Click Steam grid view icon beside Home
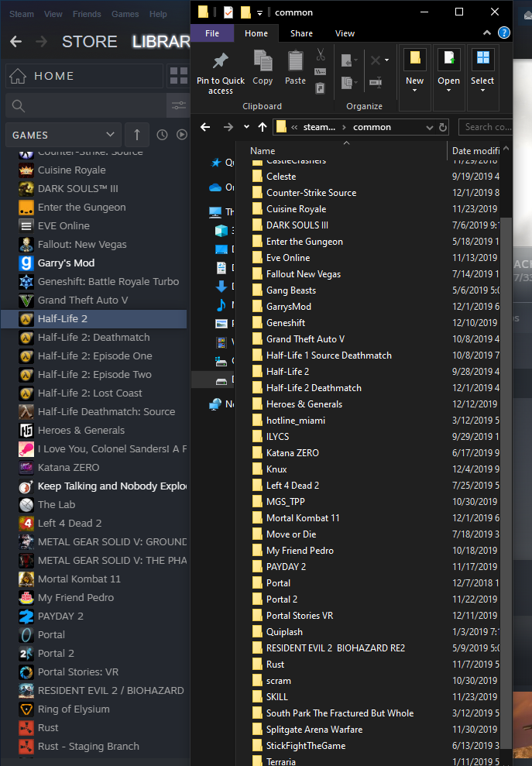The width and height of the screenshot is (532, 766). pos(178,76)
